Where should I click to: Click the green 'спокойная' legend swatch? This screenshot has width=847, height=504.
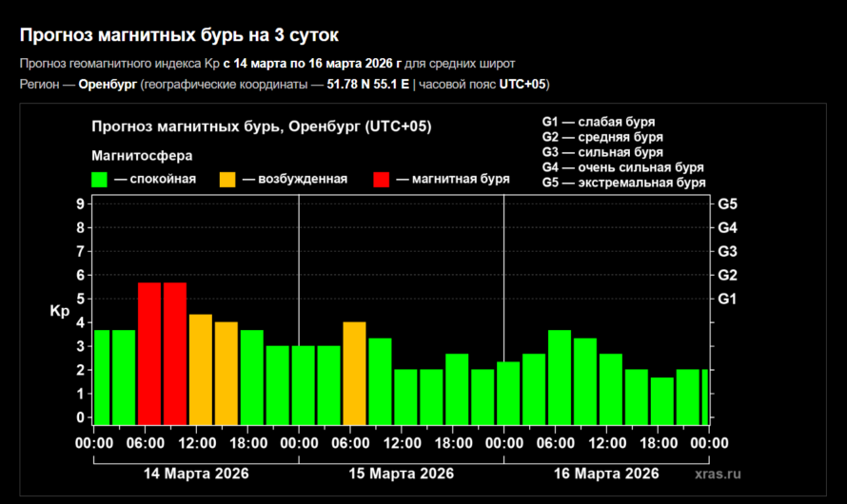(x=99, y=179)
